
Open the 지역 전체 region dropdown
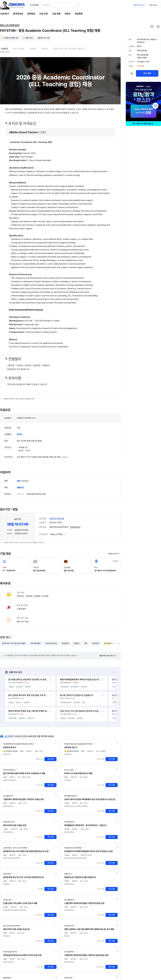click(x=35, y=5)
